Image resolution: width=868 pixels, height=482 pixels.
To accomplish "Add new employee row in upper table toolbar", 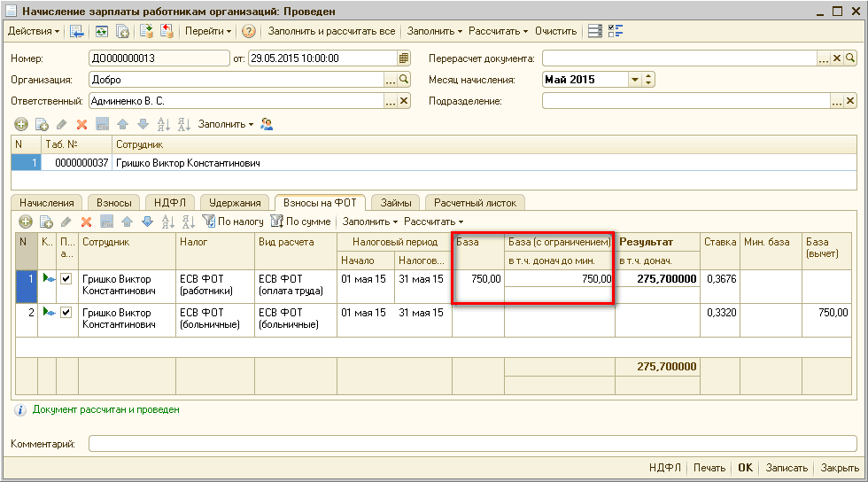I will click(21, 124).
